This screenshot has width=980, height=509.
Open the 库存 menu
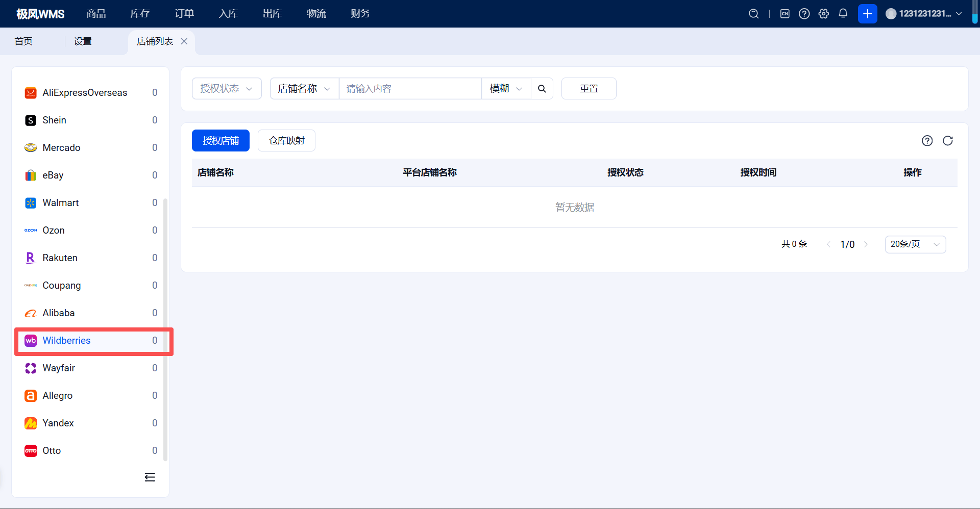[x=140, y=14]
